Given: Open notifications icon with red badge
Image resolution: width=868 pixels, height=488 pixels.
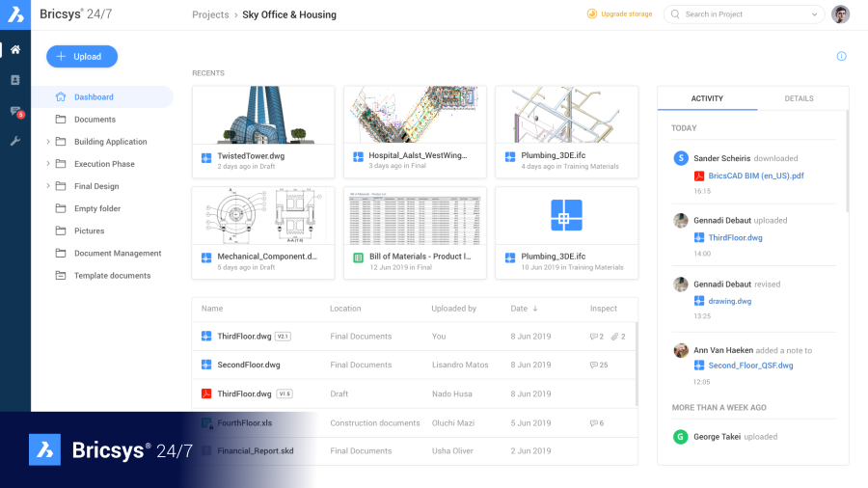Looking at the screenshot, I should click(15, 111).
